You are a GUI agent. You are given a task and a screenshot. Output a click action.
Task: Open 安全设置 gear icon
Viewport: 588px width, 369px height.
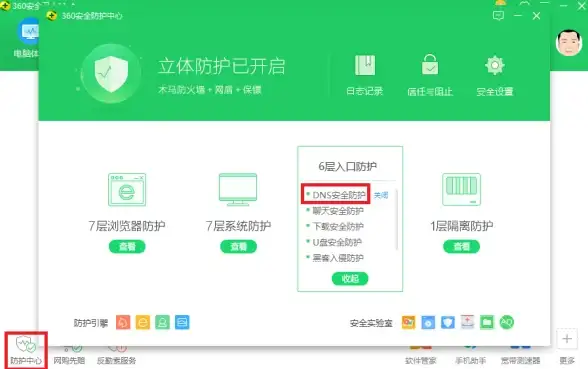click(495, 66)
